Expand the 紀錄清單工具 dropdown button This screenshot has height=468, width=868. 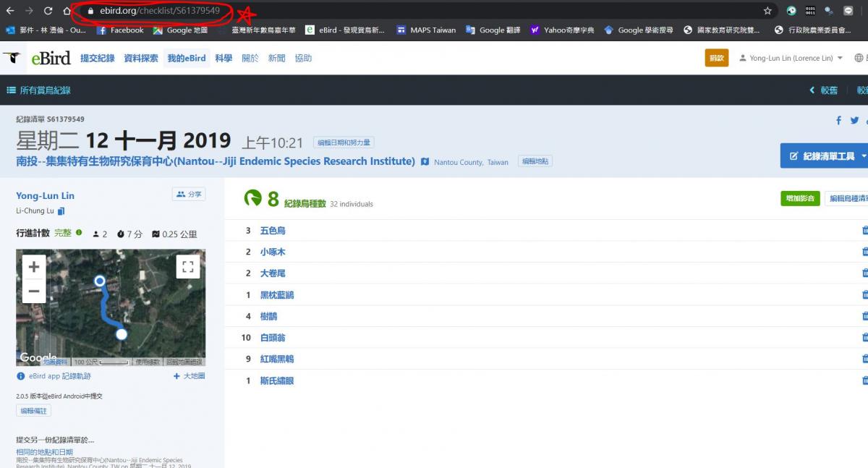coord(825,156)
